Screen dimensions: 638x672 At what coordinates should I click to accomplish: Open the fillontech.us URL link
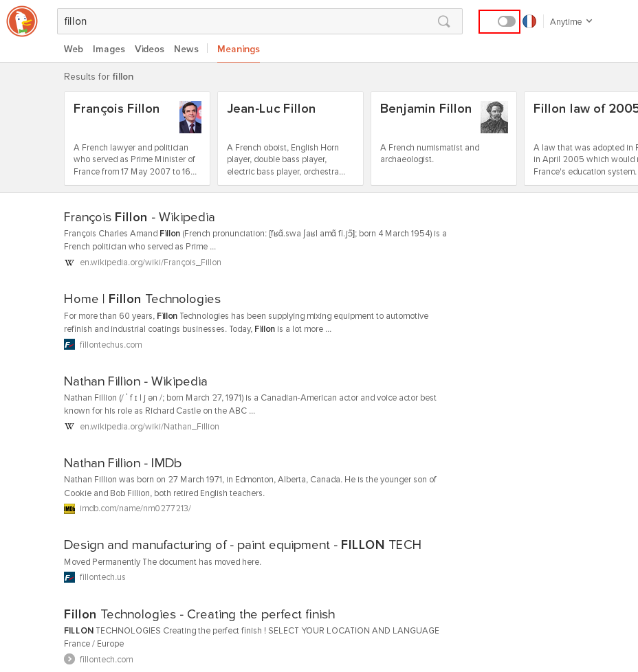click(102, 577)
